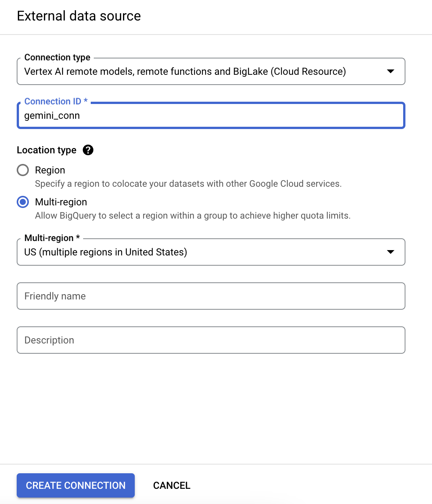Click the "Multi-region" option label text

coord(61,202)
